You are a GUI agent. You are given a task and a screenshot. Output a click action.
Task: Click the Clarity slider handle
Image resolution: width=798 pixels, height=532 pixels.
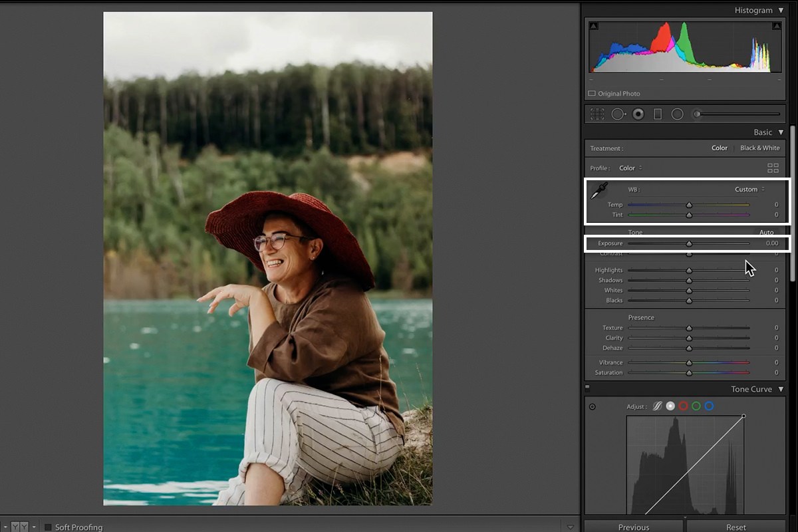click(689, 338)
